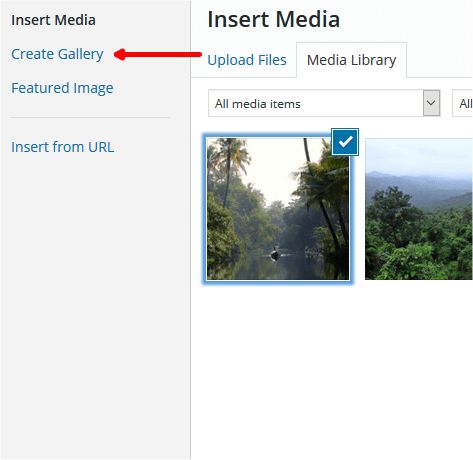Activate the Media Library tab
473x460 pixels.
(x=352, y=60)
